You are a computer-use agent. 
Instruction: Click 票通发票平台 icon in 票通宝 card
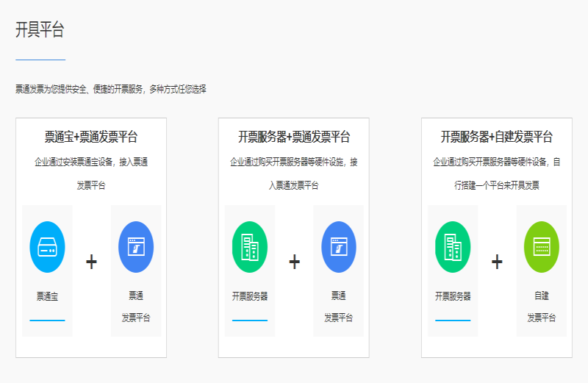click(x=136, y=247)
